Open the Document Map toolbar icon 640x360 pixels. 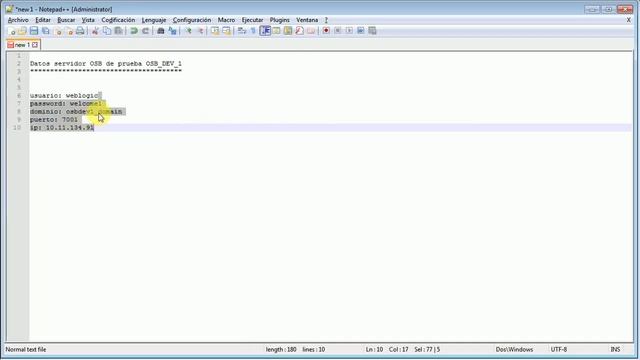coord(288,31)
